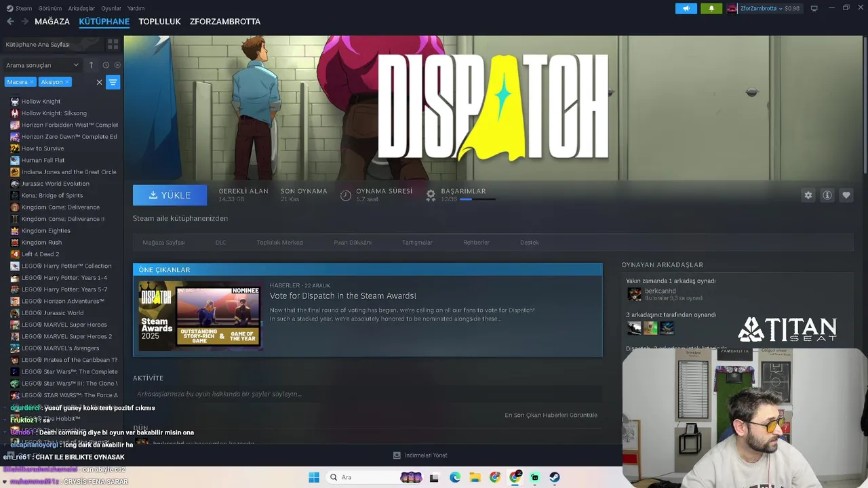
Task: Show game info icon
Action: (827, 195)
